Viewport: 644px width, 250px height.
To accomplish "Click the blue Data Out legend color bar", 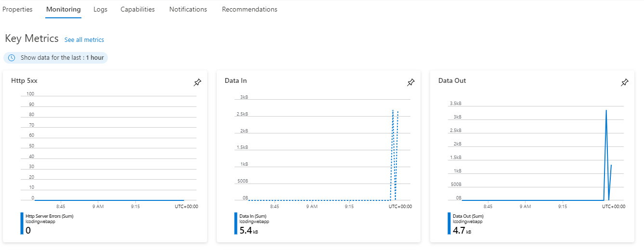I will (449, 224).
